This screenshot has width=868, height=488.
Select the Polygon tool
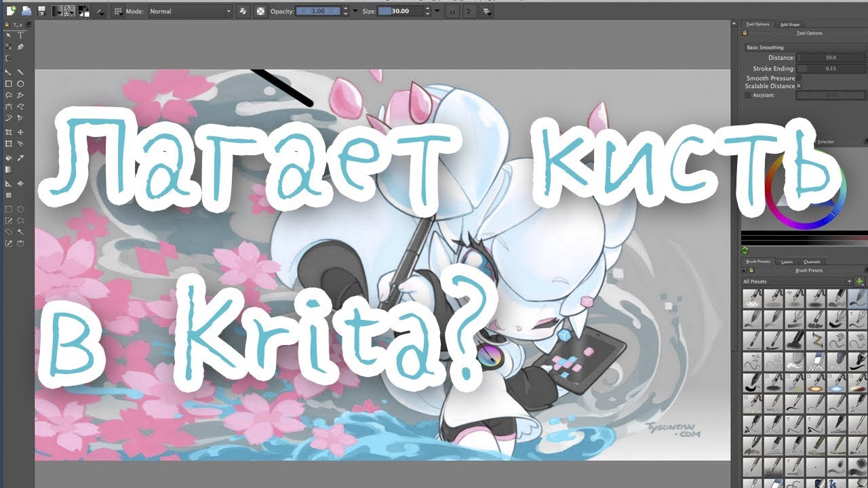coord(8,95)
